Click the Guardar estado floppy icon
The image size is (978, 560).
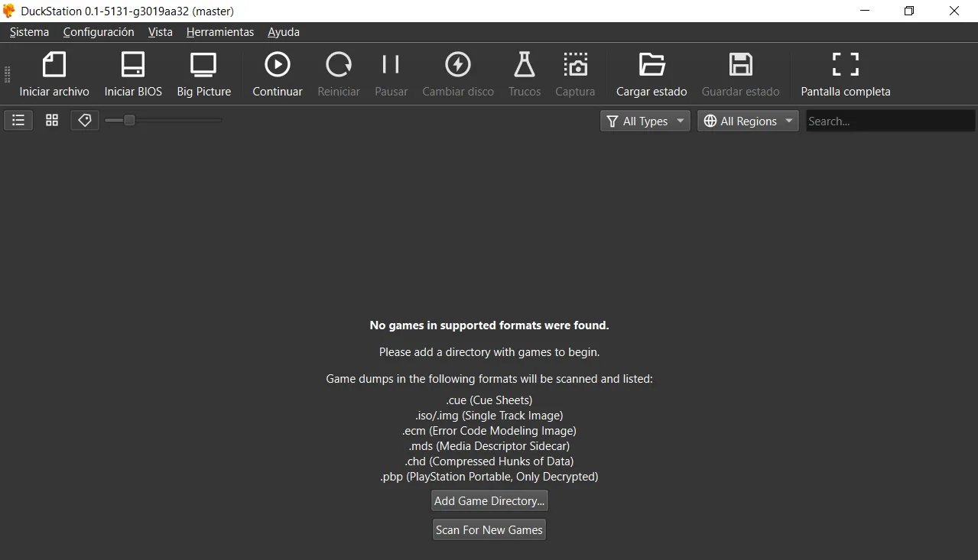tap(740, 65)
